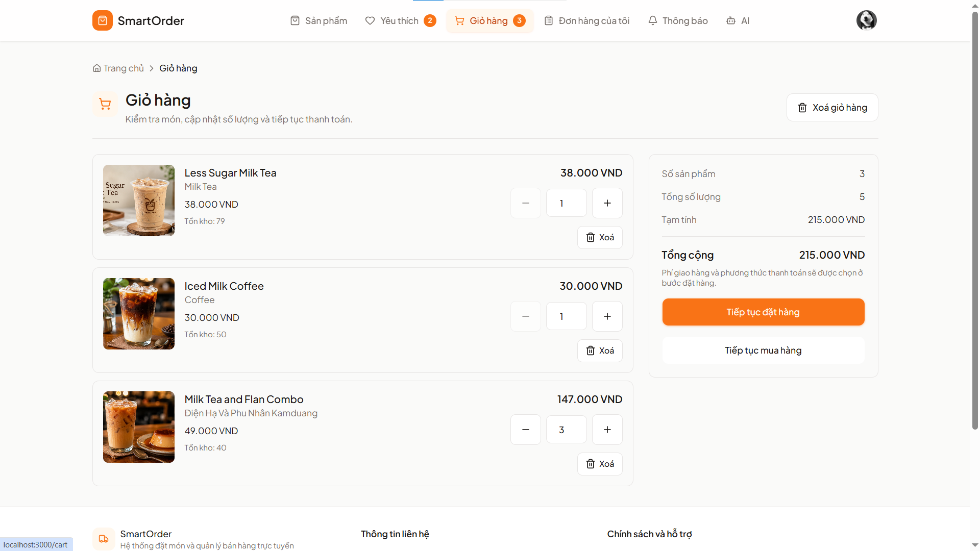Image resolution: width=980 pixels, height=551 pixels.
Task: Click quantity field of Milk Tea and Flan Combo
Action: 566,430
